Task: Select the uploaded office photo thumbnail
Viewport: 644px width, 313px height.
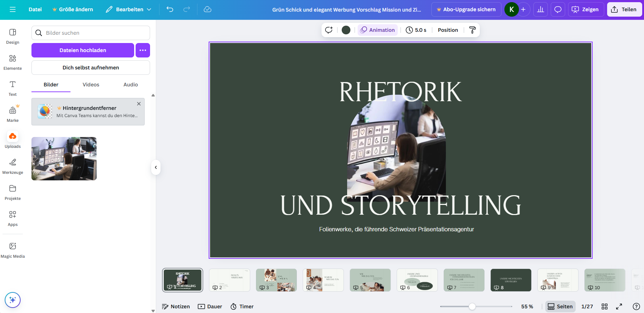Action: [64, 159]
